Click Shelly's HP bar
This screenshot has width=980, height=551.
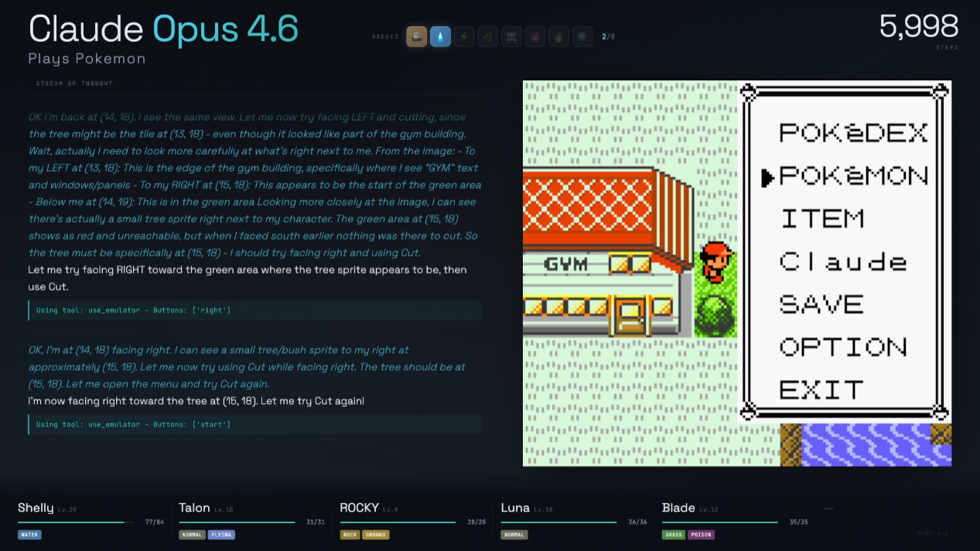coord(76,522)
